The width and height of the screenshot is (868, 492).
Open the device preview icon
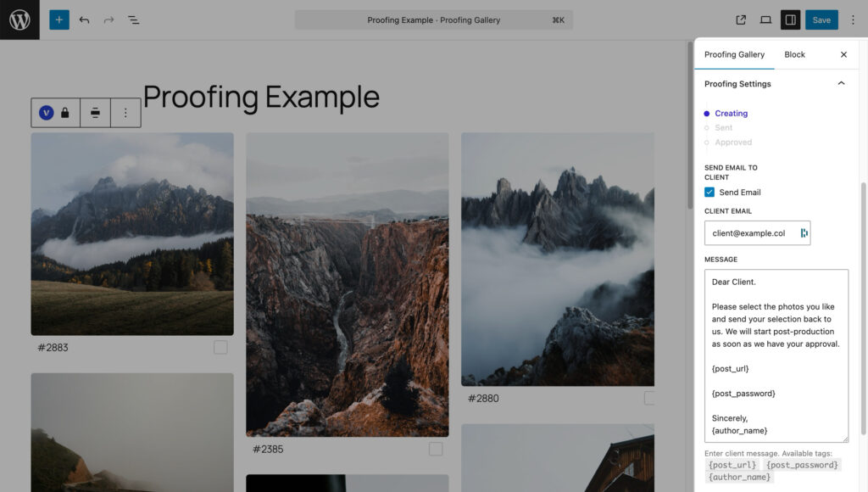pyautogui.click(x=765, y=20)
